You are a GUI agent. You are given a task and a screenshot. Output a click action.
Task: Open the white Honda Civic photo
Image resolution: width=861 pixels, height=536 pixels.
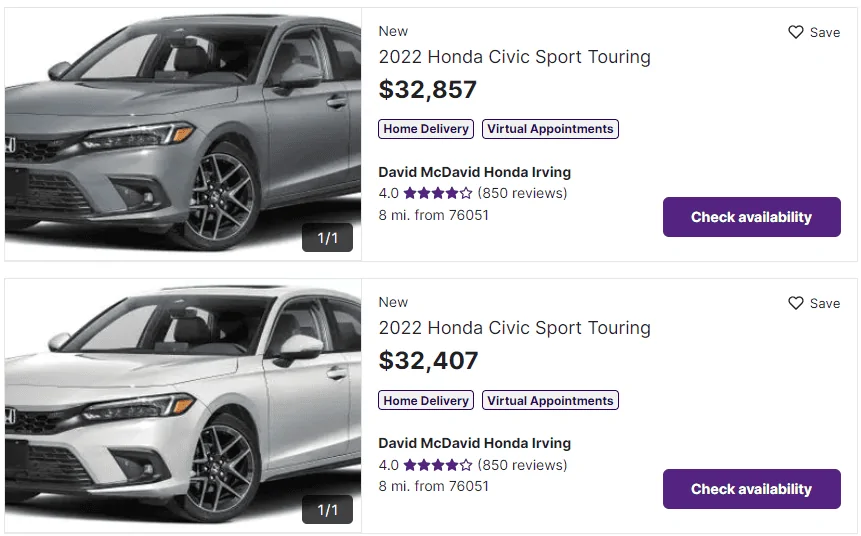[182, 400]
